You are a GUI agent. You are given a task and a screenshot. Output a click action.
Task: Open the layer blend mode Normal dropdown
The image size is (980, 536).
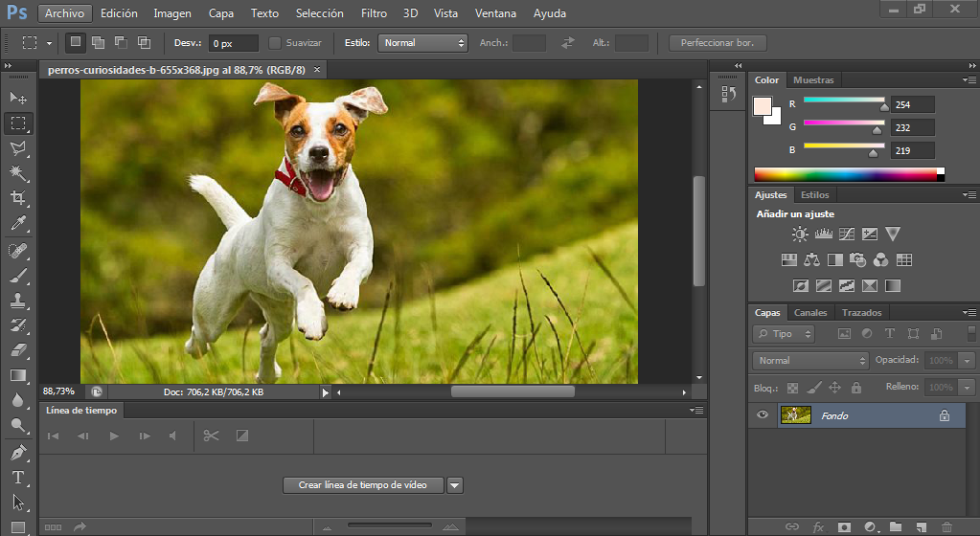810,361
